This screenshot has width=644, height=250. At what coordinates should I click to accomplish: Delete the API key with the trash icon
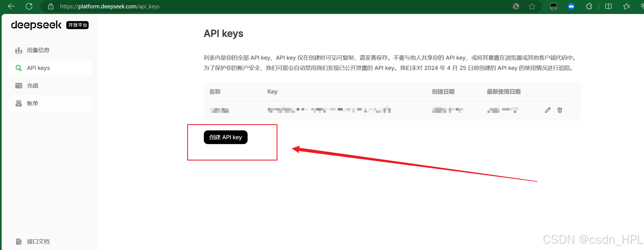coord(560,110)
